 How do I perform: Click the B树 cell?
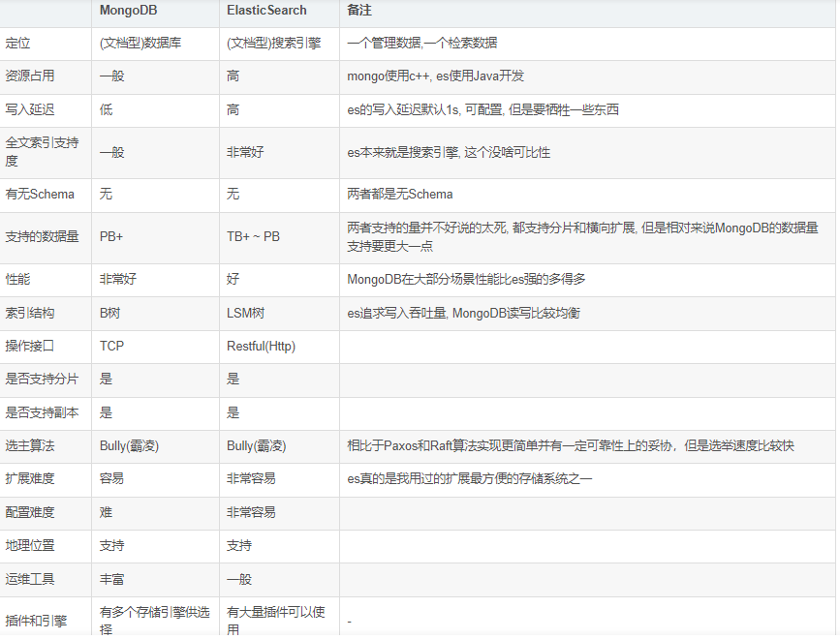[109, 313]
